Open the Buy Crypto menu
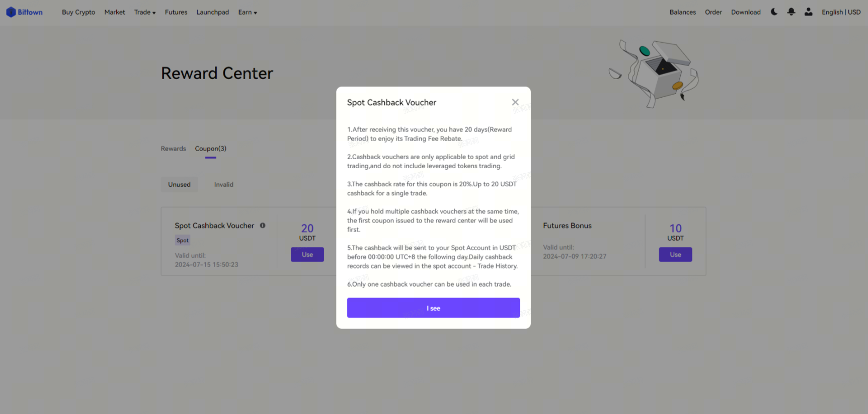 [x=78, y=12]
